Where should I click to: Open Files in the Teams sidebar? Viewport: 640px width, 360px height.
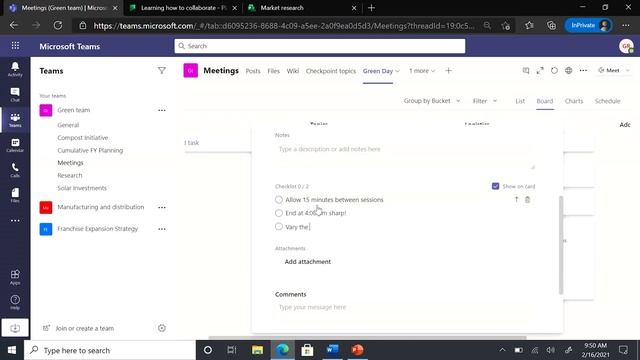point(15,195)
